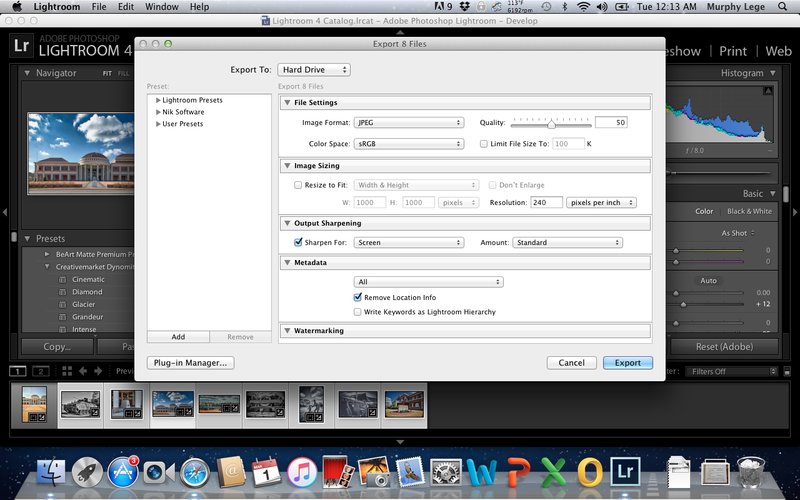Cancel the export dialog

pos(571,363)
